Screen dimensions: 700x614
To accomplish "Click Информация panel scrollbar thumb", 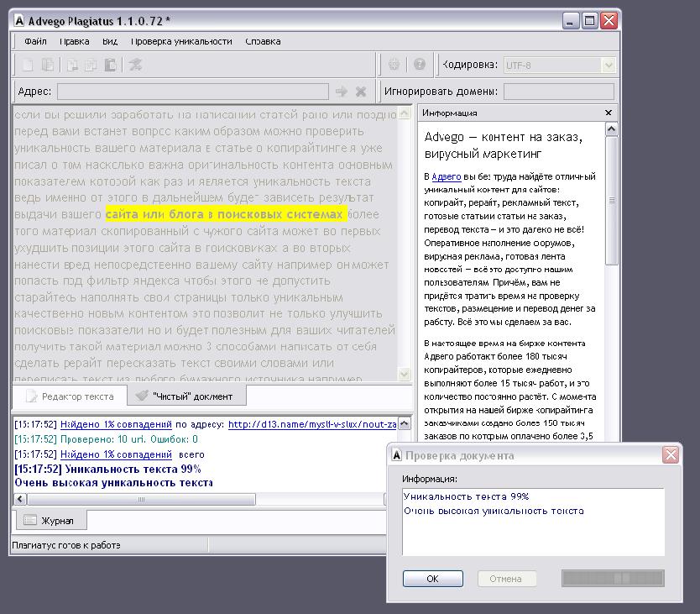I will coord(611,201).
